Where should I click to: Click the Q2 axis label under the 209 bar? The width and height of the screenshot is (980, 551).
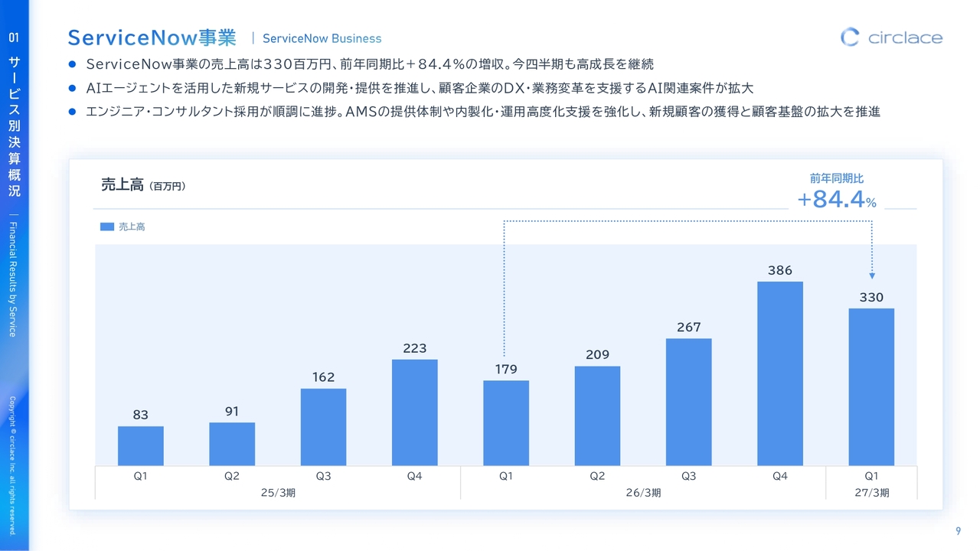pyautogui.click(x=597, y=476)
